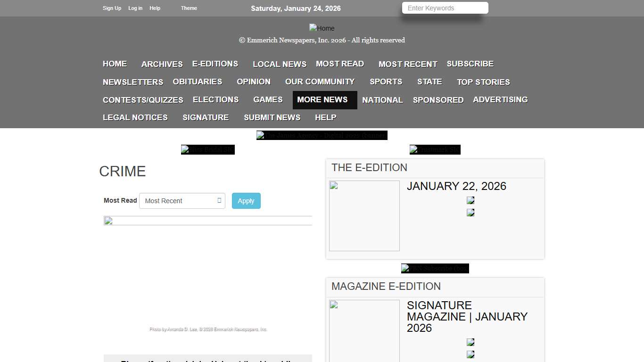Select Legal Notices in the navigation
Image resolution: width=644 pixels, height=362 pixels.
tap(135, 118)
